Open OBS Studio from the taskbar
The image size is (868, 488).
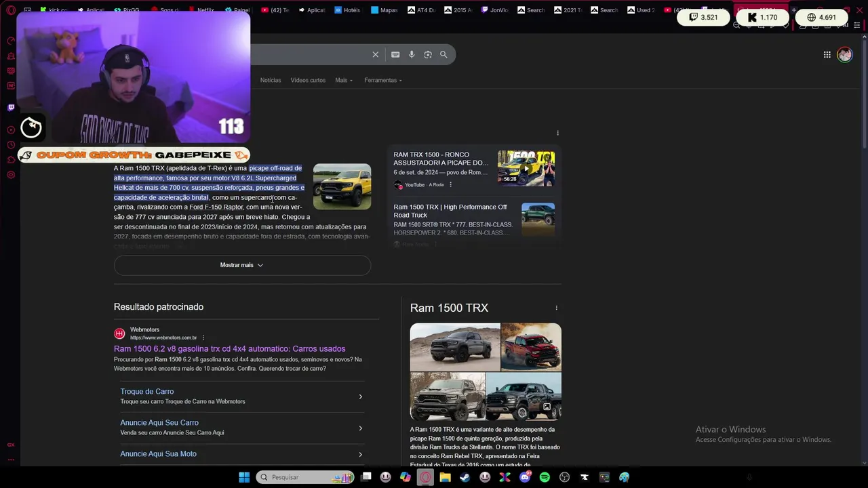point(564,477)
